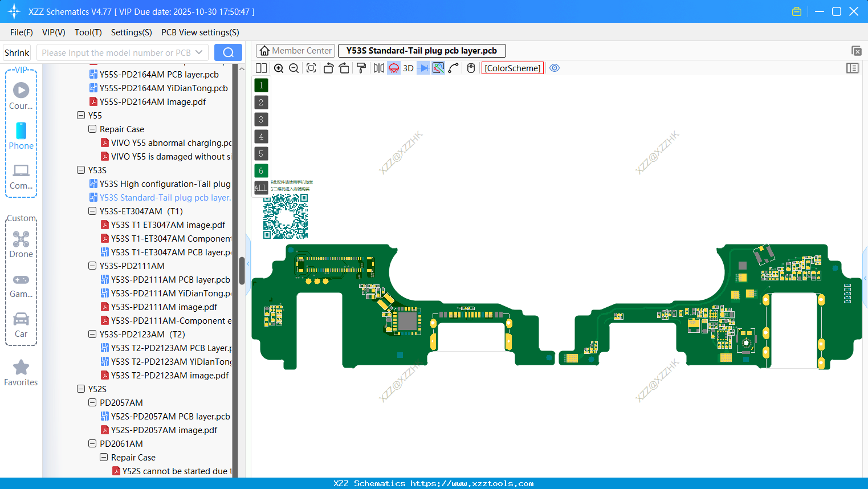
Task: Open the PCB View settings menu
Action: pos(199,32)
